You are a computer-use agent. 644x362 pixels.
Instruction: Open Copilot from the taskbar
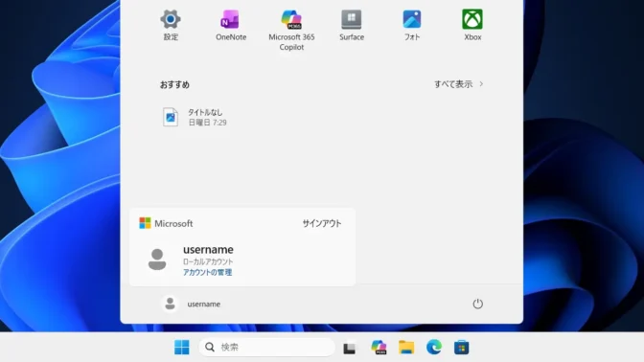379,348
